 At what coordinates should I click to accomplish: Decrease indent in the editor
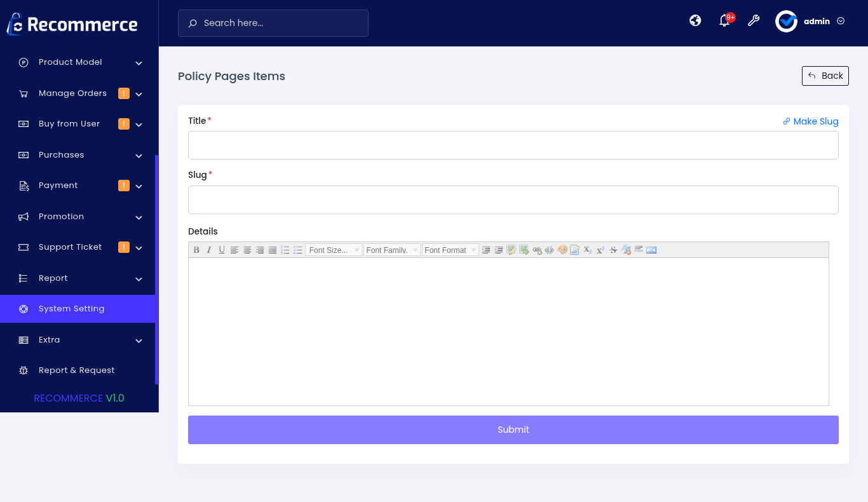click(498, 250)
